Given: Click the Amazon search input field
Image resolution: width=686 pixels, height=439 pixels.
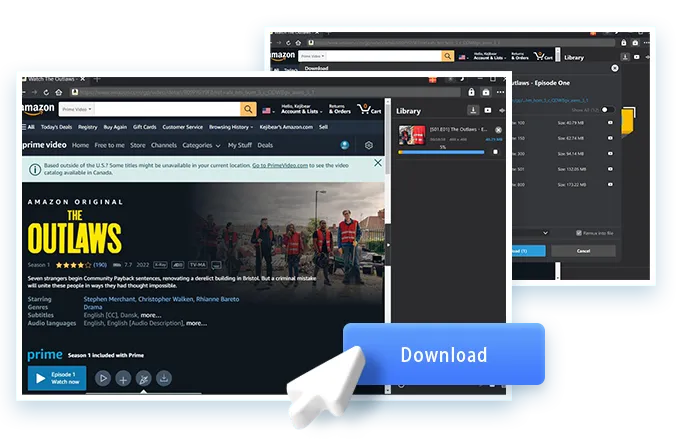Looking at the screenshot, I should coord(167,109).
